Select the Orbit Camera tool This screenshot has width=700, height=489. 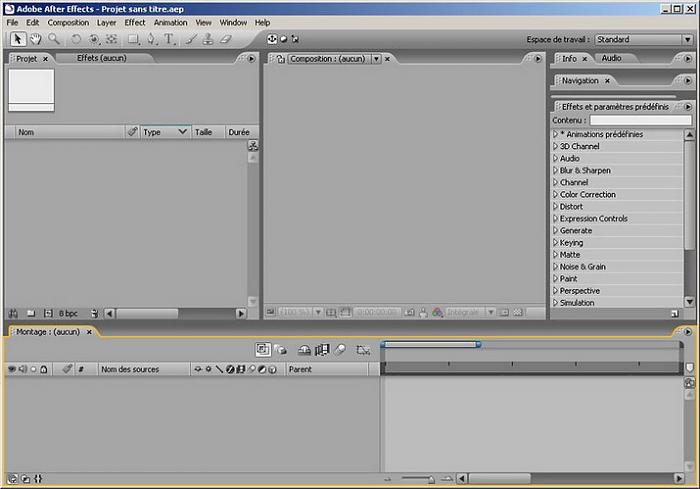pos(94,39)
